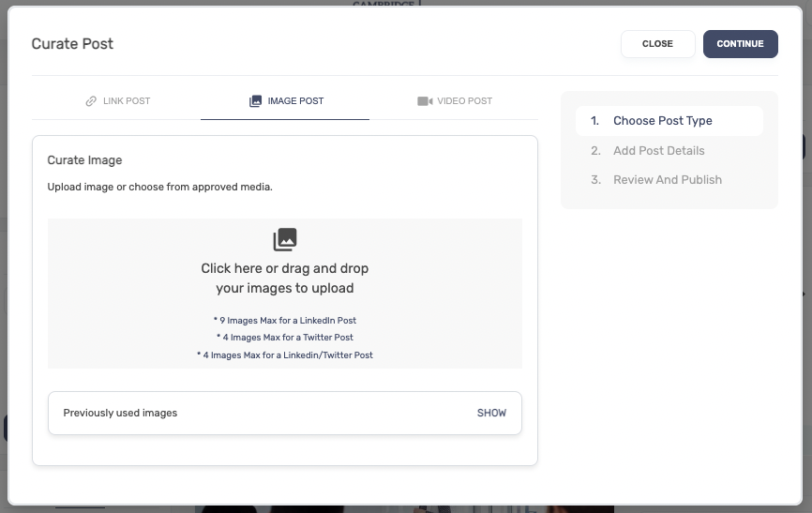
Task: Select the Image Post tab label
Action: coord(295,101)
